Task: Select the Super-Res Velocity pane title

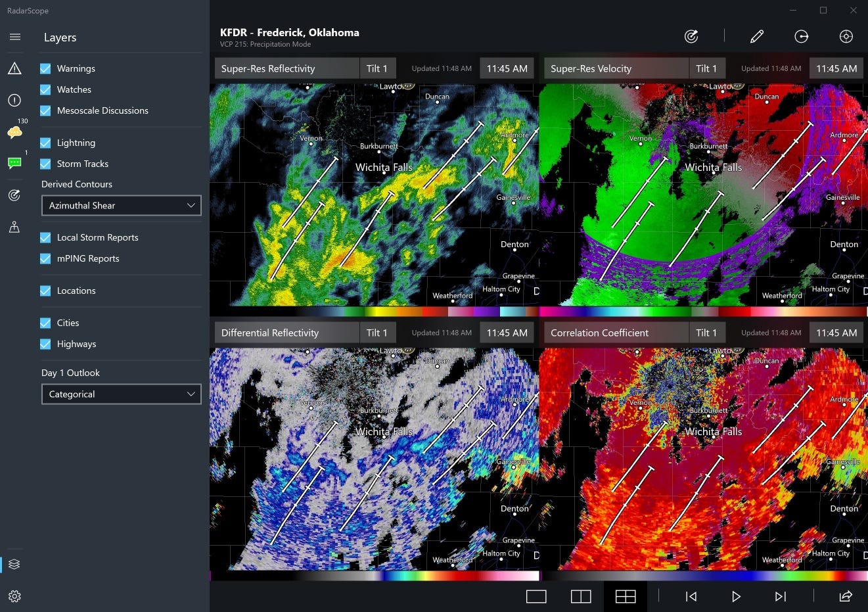Action: click(x=616, y=68)
